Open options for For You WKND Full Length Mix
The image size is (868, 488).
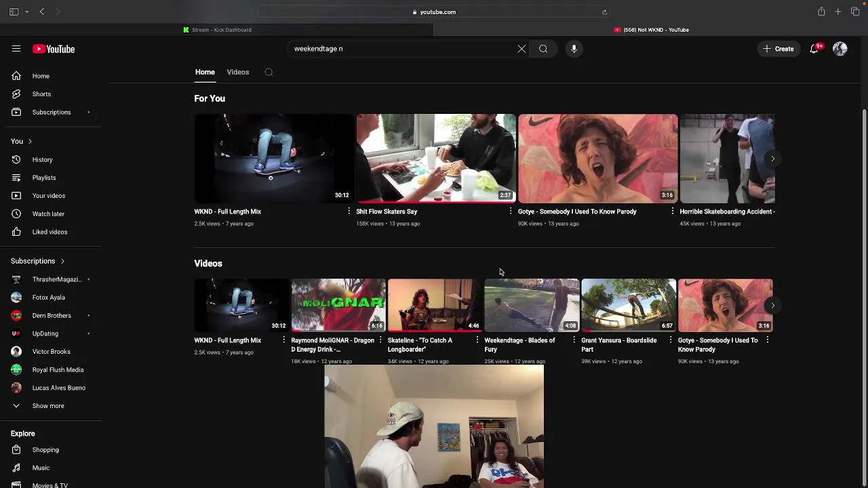pos(349,211)
